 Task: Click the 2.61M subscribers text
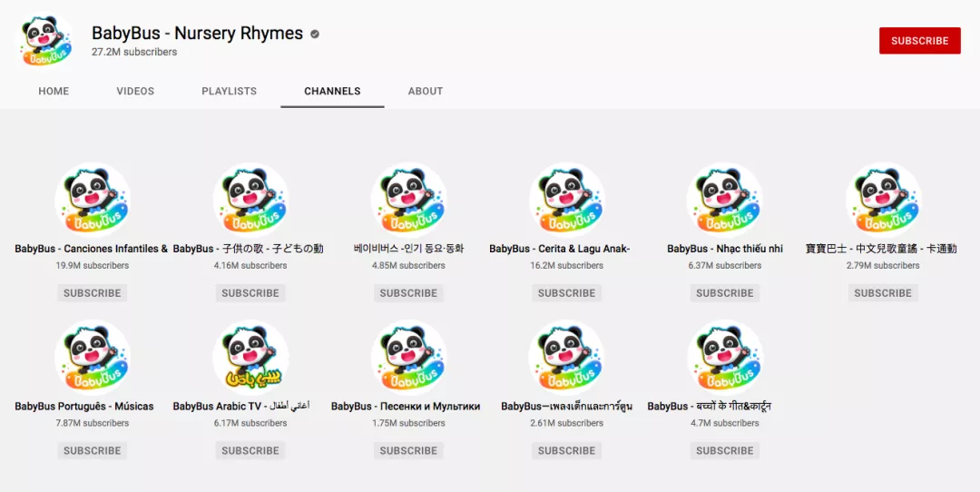[x=567, y=423]
